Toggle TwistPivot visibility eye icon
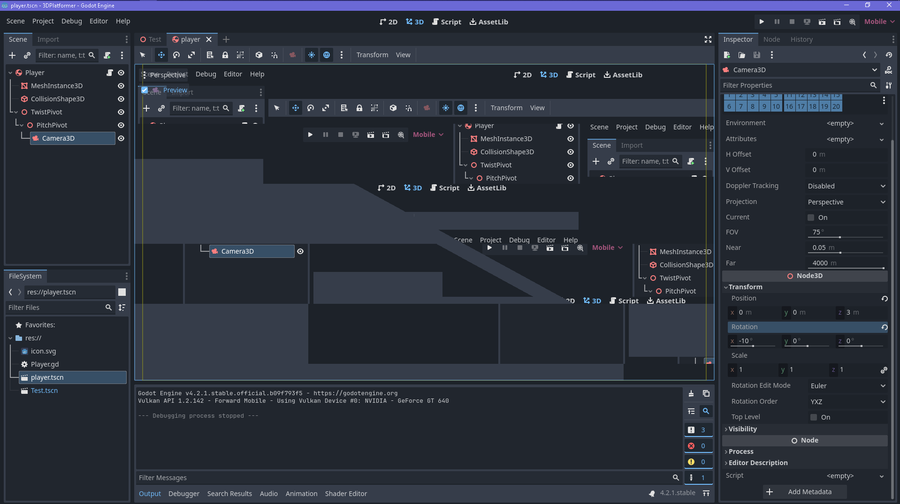 [x=121, y=113]
